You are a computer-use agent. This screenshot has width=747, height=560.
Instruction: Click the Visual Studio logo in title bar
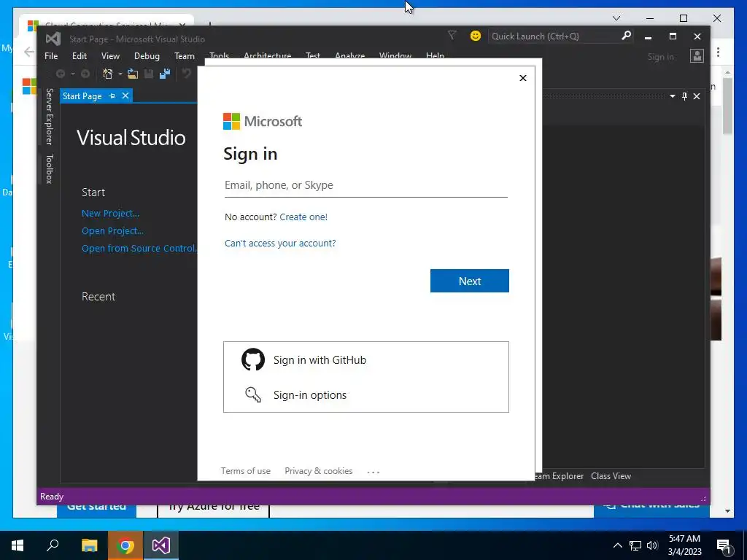tap(53, 39)
